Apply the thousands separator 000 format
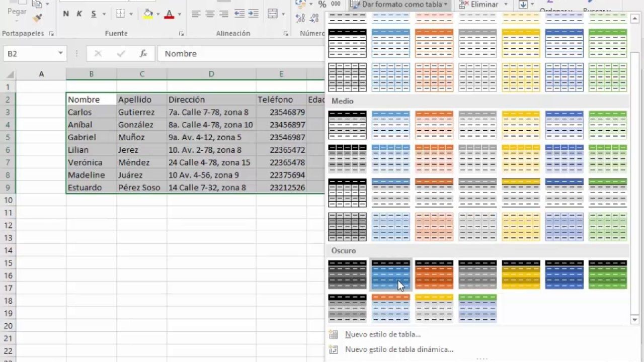Screen dimensions: 644x362 tap(336, 4)
